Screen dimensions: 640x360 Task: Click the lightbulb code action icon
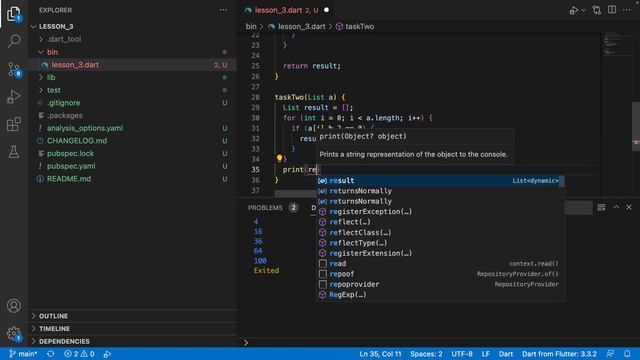click(x=279, y=158)
